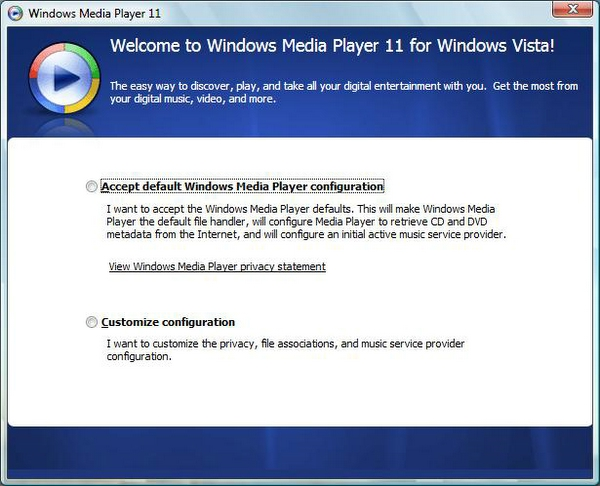Screen dimensions: 600x486
Task: Click the empty title bar area
Action: (x=350, y=13)
